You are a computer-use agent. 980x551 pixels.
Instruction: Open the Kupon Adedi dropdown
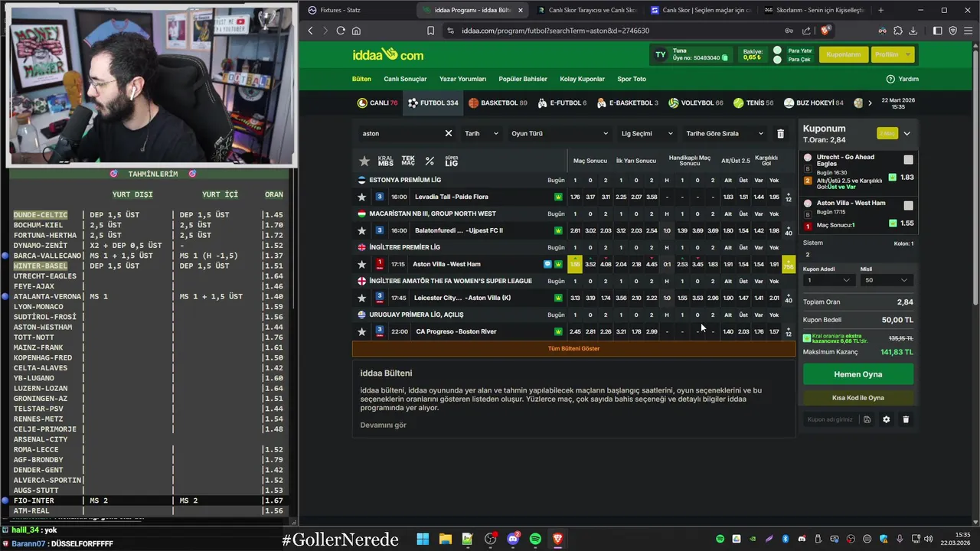coord(828,280)
